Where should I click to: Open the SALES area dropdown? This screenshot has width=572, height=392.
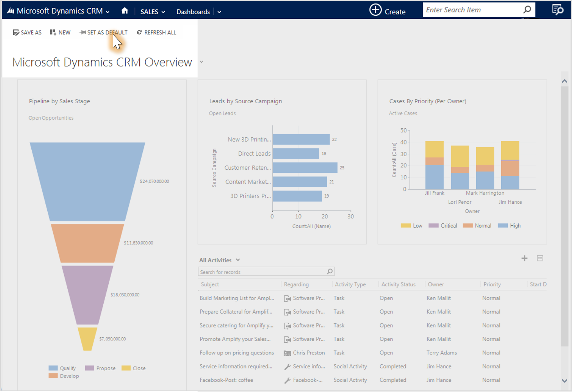[153, 12]
